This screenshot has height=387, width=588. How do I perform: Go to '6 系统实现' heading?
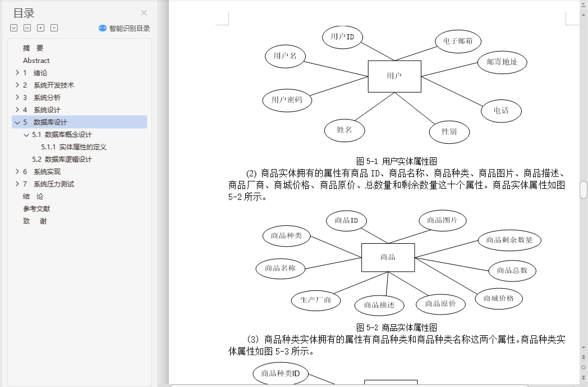pos(42,172)
